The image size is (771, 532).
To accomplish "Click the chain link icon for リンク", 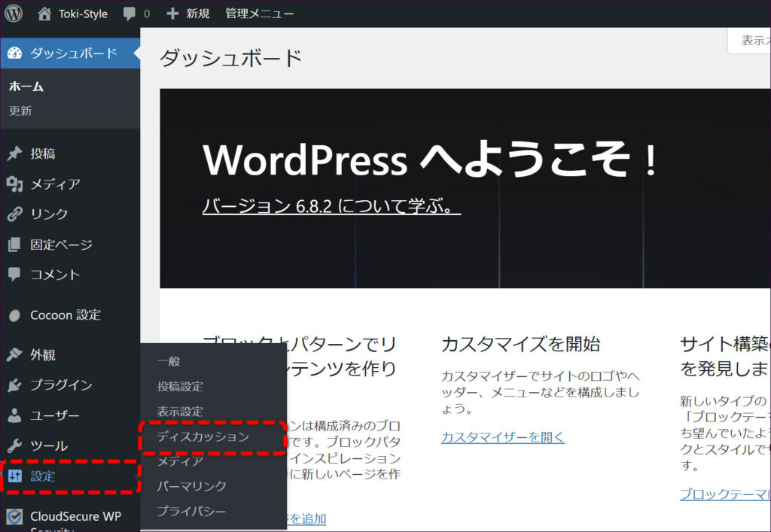I will tap(14, 214).
